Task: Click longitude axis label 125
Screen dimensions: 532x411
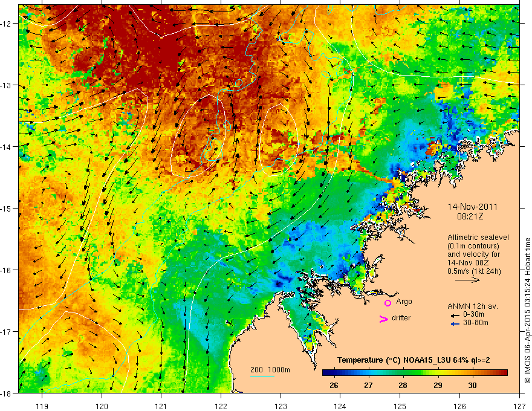Action: (400, 407)
